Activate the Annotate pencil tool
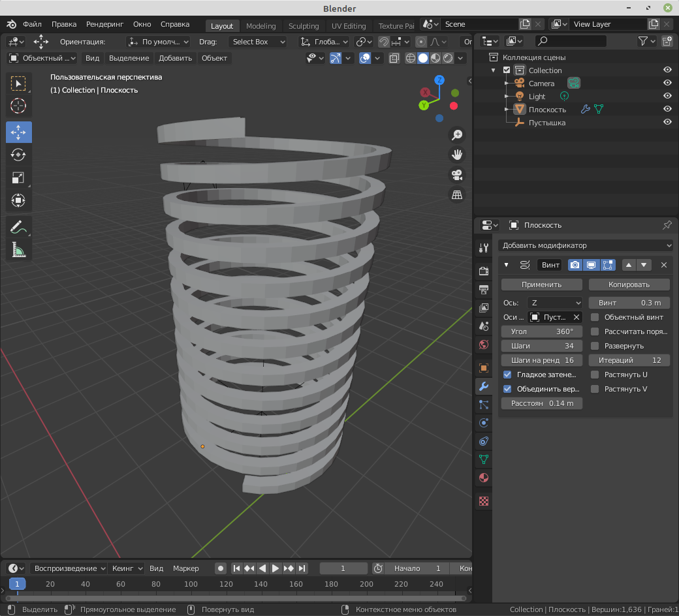Screen dimensions: 679x616 point(18,227)
